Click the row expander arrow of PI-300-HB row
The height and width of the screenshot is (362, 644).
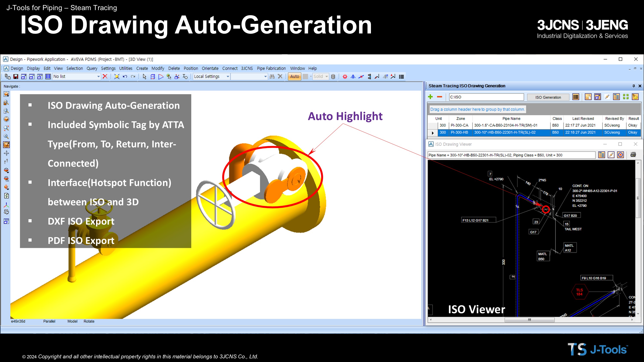click(x=433, y=133)
